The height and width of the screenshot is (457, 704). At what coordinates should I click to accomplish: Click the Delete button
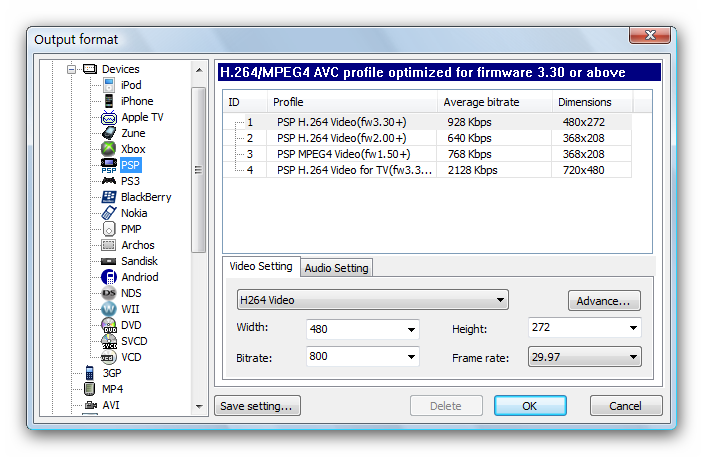[x=446, y=406]
